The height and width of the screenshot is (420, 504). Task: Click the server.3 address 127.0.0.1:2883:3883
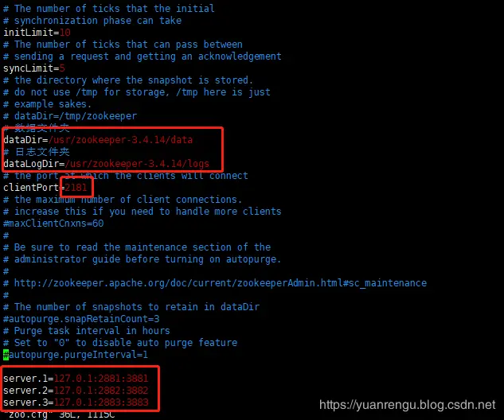[x=101, y=402]
